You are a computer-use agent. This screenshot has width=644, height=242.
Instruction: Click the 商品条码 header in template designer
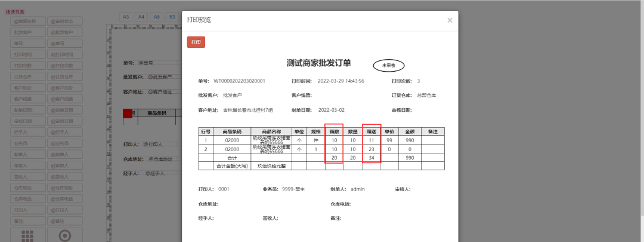click(156, 113)
